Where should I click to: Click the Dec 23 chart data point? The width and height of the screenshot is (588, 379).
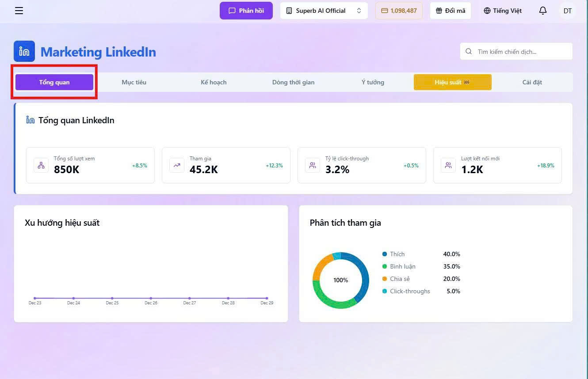(35, 298)
